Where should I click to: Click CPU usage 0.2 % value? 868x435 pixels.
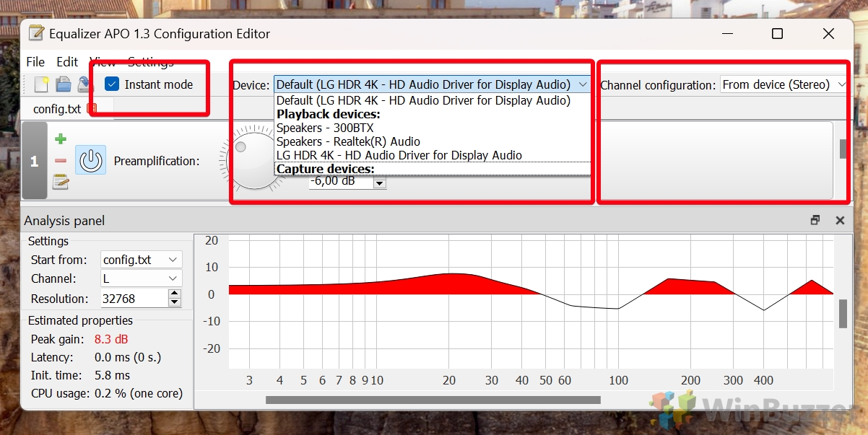(138, 394)
